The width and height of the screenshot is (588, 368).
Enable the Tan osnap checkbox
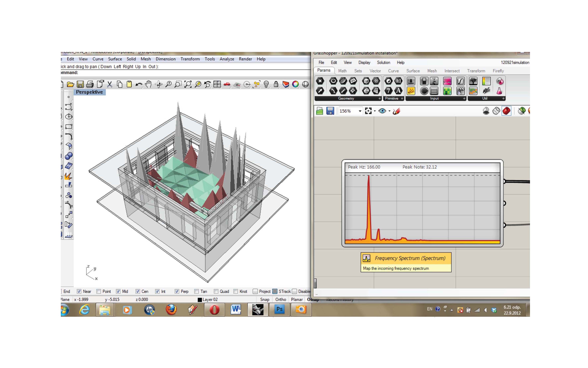coord(196,291)
